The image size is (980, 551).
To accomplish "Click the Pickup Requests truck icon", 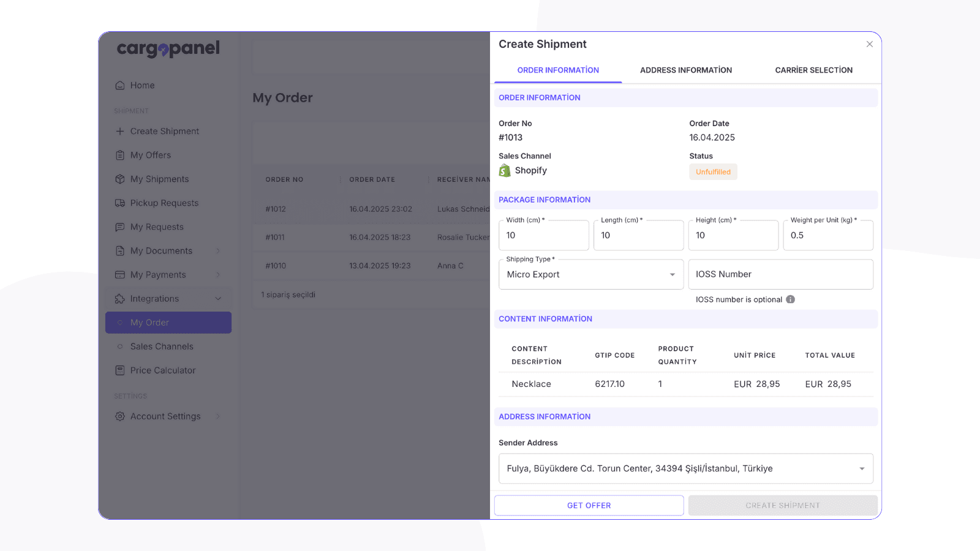I will pyautogui.click(x=120, y=203).
